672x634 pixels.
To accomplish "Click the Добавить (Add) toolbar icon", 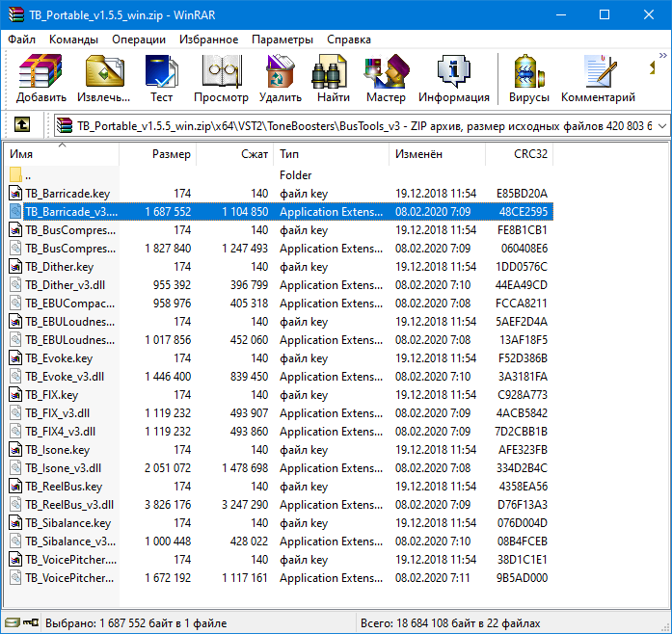I will tap(41, 70).
